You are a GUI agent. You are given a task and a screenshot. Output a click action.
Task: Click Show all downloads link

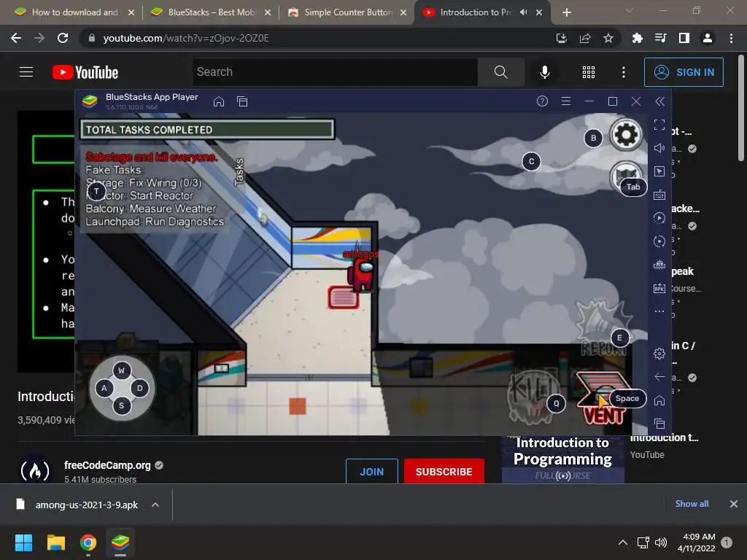pyautogui.click(x=692, y=504)
